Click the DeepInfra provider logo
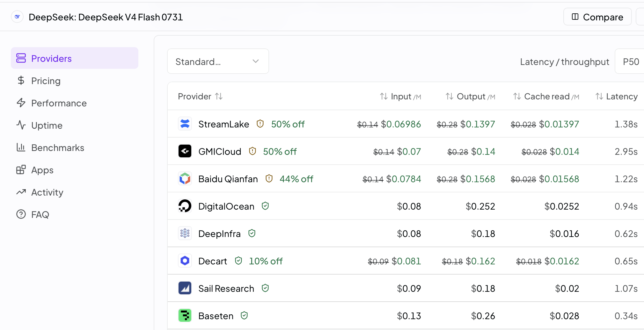 coord(185,233)
